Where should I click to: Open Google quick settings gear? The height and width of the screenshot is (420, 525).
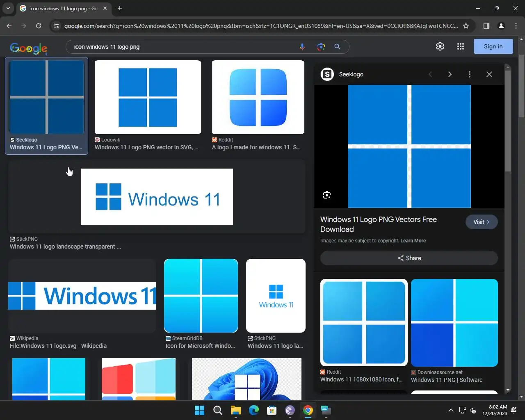(x=440, y=46)
